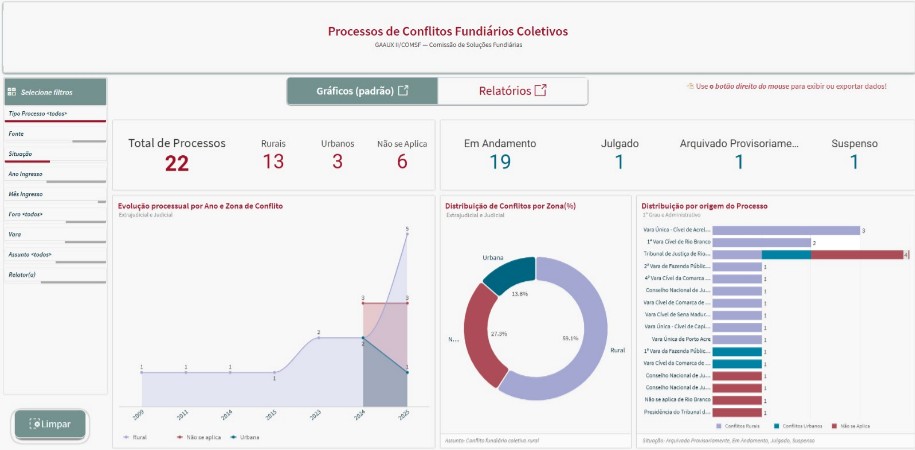This screenshot has width=915, height=450.
Task: Switch to the Gráficos (padrão) tab
Action: pos(362,91)
